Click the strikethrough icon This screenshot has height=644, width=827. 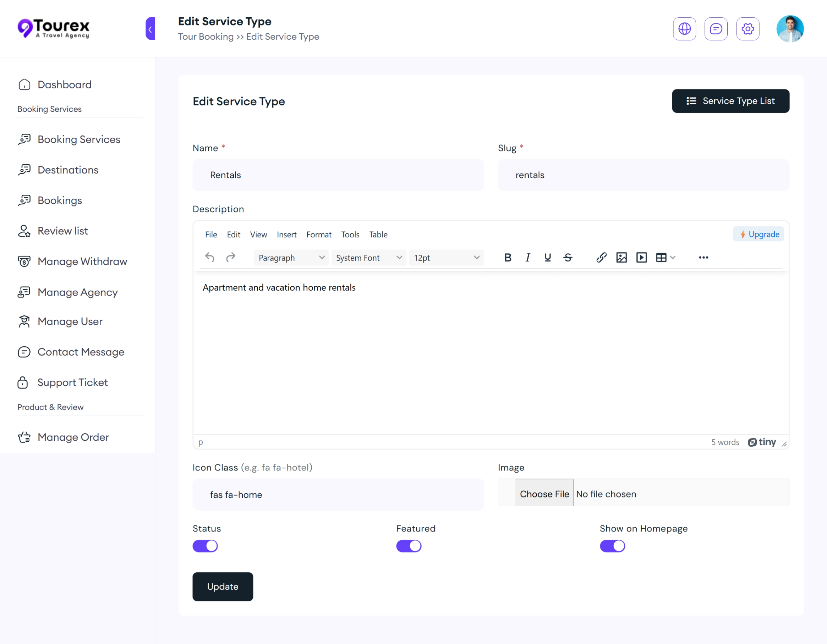pos(567,258)
